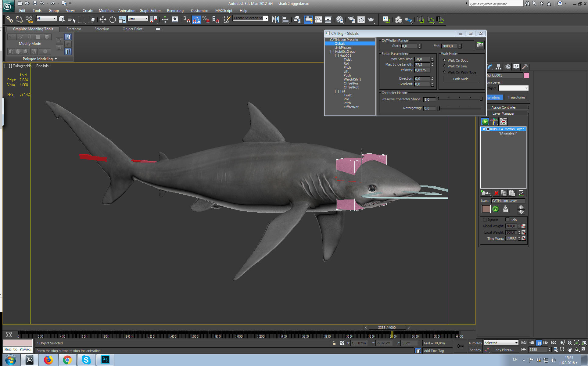
Task: Adjust the Preserve Character Shape slider
Action: [x=460, y=99]
